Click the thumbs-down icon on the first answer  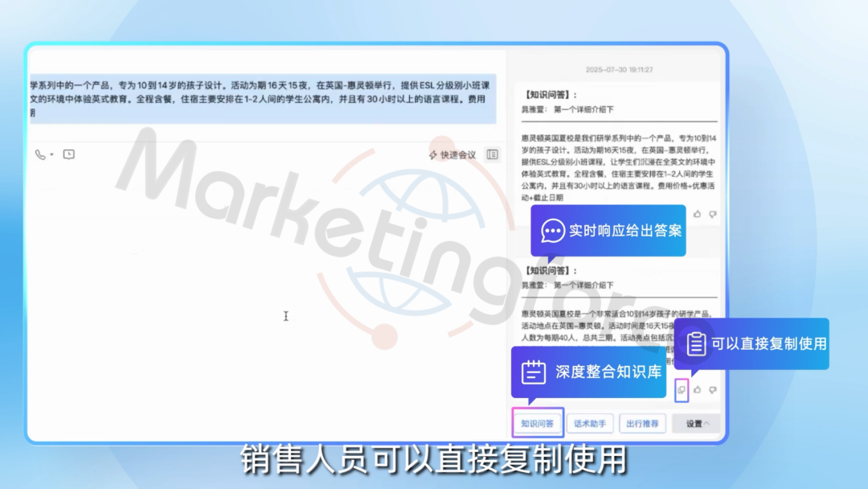[x=714, y=214]
